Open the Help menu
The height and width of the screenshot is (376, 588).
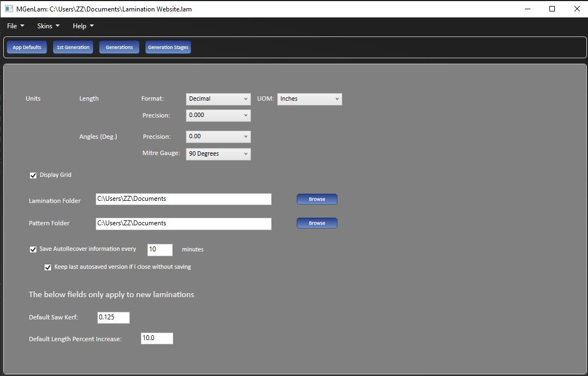click(83, 26)
